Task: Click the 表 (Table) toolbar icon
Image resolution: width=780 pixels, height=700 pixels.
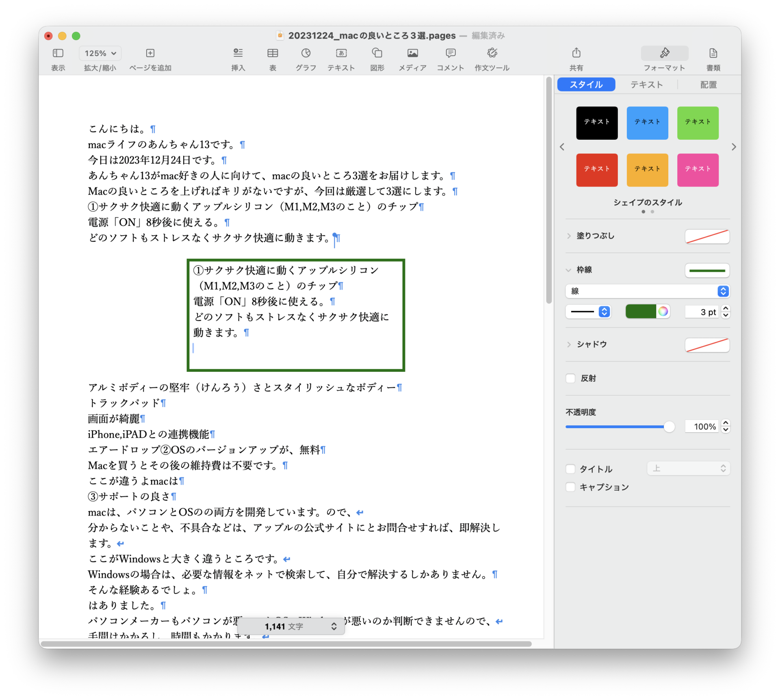Action: click(x=273, y=53)
